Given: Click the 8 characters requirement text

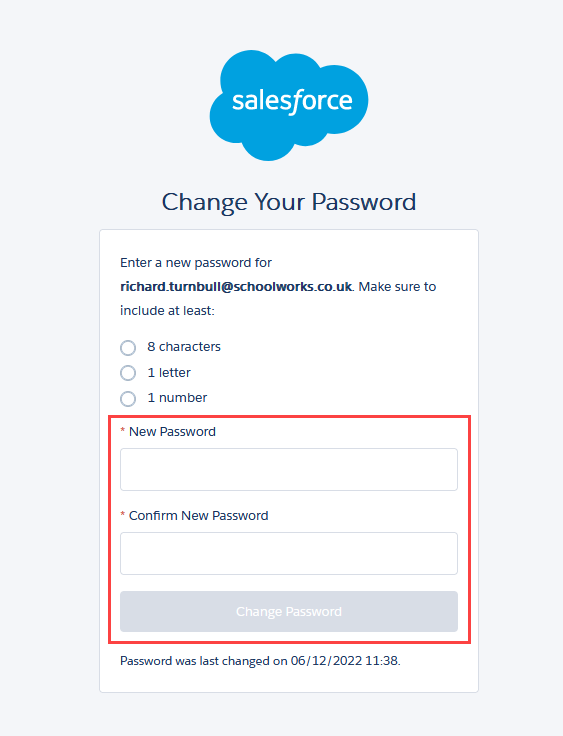Looking at the screenshot, I should [184, 347].
